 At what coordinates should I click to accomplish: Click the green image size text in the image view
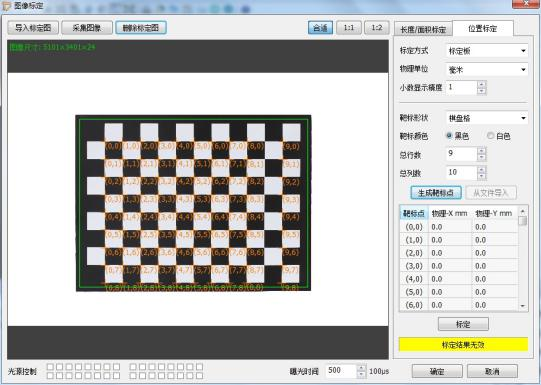coord(52,47)
